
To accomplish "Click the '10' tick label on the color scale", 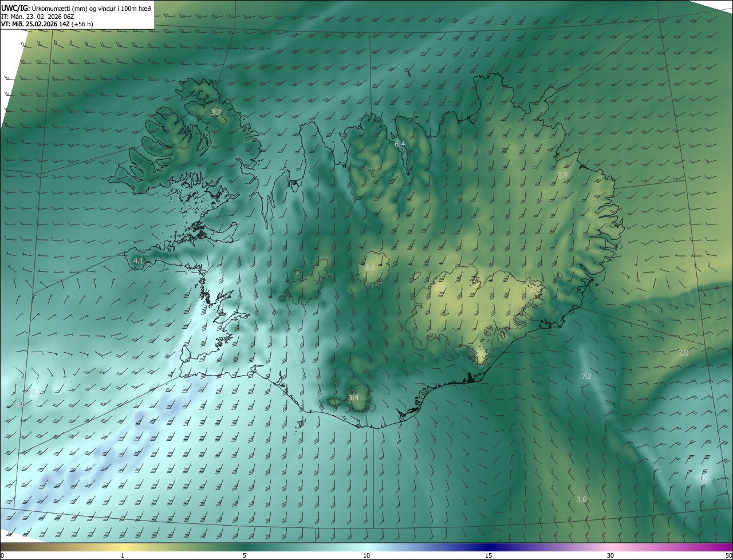I will [366, 555].
